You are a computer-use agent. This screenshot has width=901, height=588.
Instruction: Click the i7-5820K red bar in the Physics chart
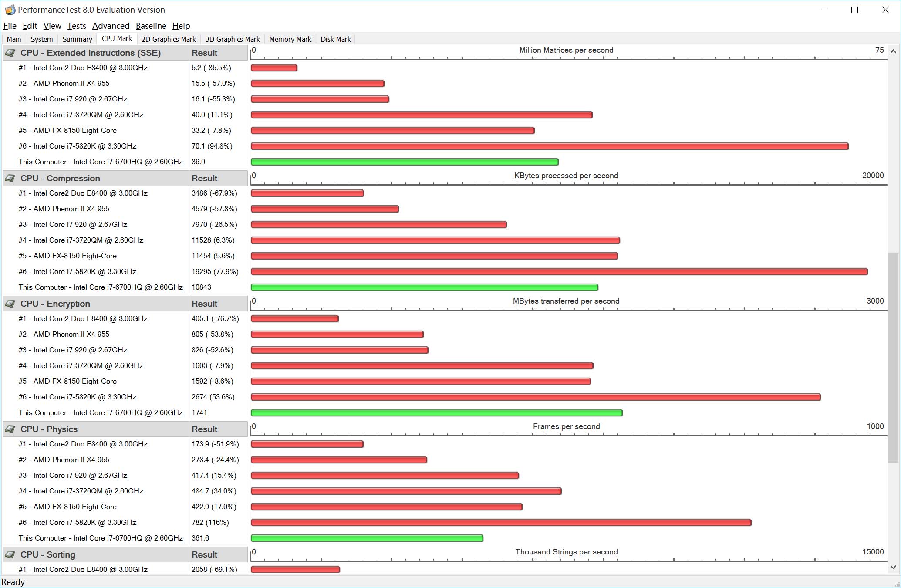(x=501, y=523)
